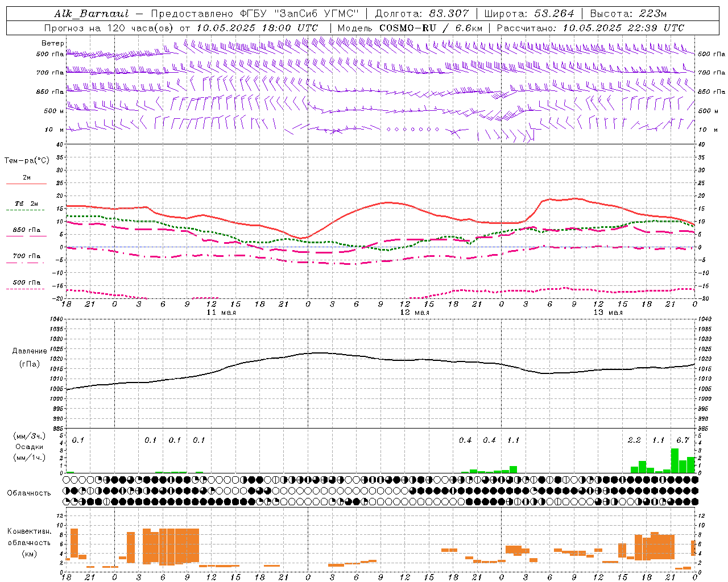Click the Облачность cloudiness panel label

29,493
